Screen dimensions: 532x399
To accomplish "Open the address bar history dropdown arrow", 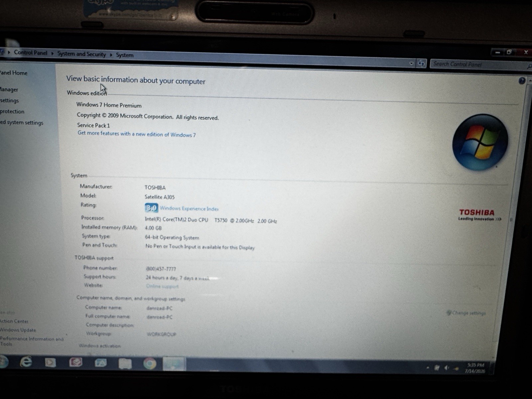I will [x=411, y=63].
